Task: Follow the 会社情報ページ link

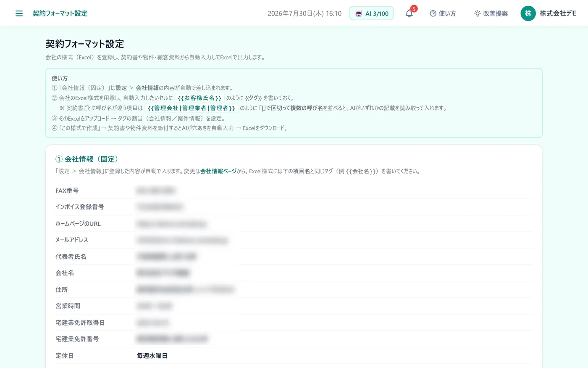Action: click(x=218, y=171)
